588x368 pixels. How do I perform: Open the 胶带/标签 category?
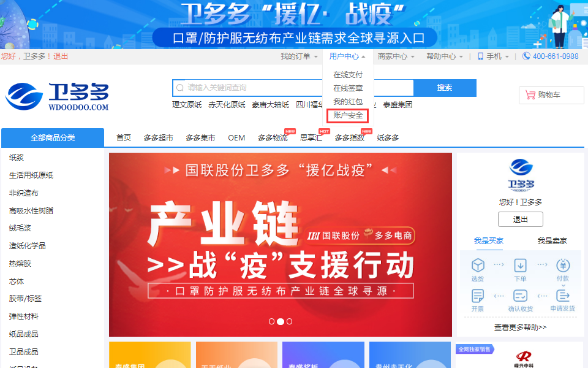click(26, 299)
